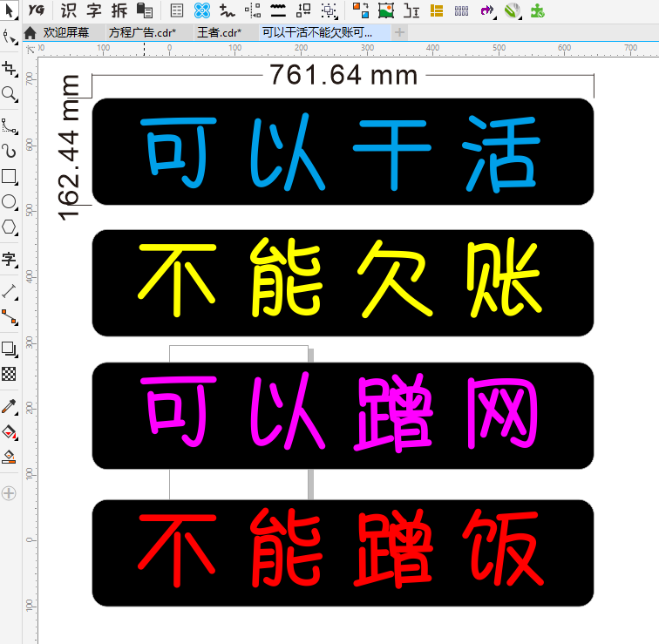Select the 162.44 mm vertical dimension

(68, 147)
